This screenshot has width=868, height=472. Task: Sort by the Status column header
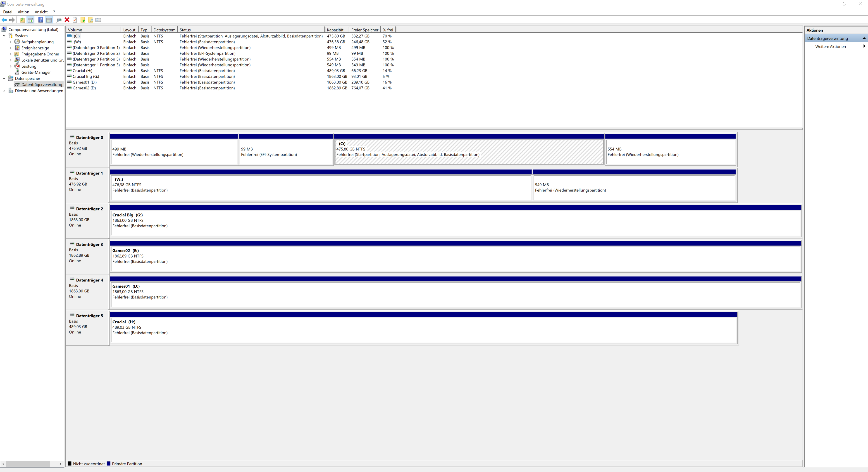click(251, 30)
